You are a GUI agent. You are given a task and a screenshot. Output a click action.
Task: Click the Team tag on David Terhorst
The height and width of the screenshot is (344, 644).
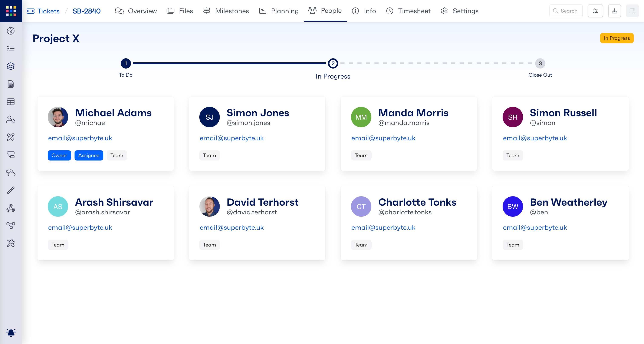tap(210, 245)
